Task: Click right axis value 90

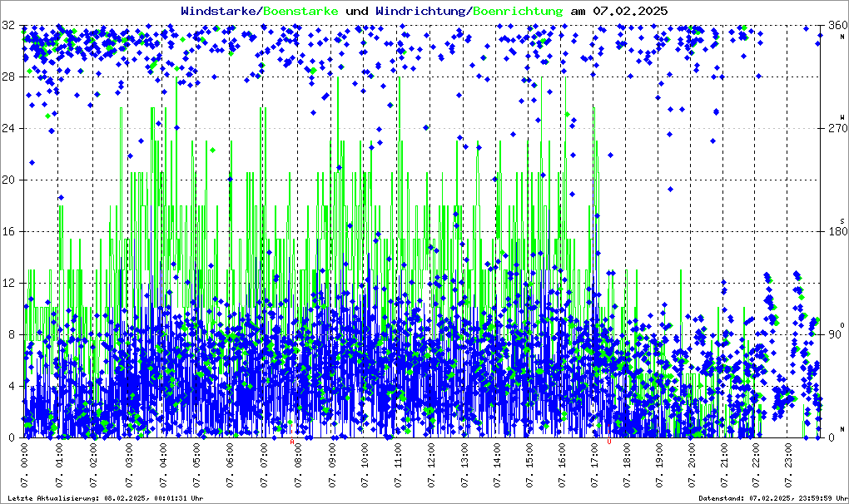Action: (836, 334)
